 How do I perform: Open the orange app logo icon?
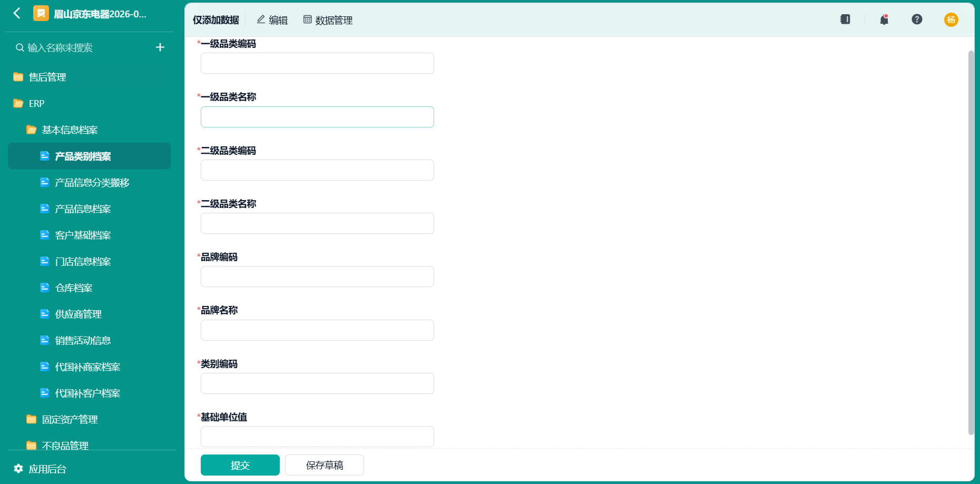[x=41, y=13]
